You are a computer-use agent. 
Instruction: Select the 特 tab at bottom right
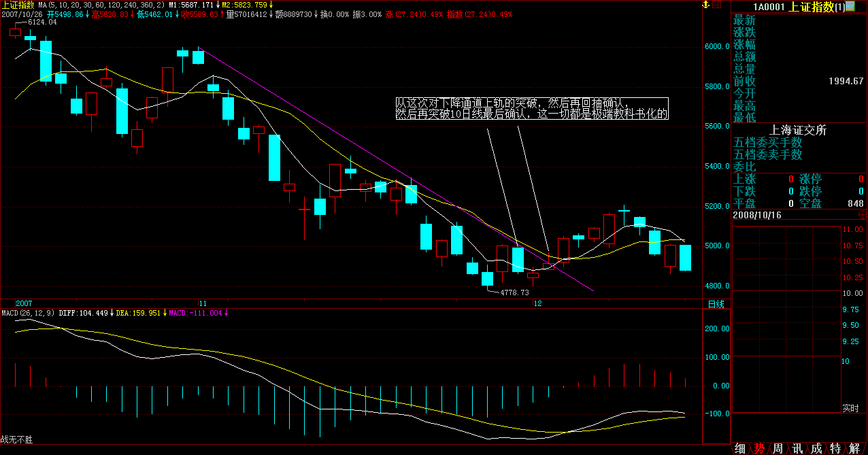point(835,448)
